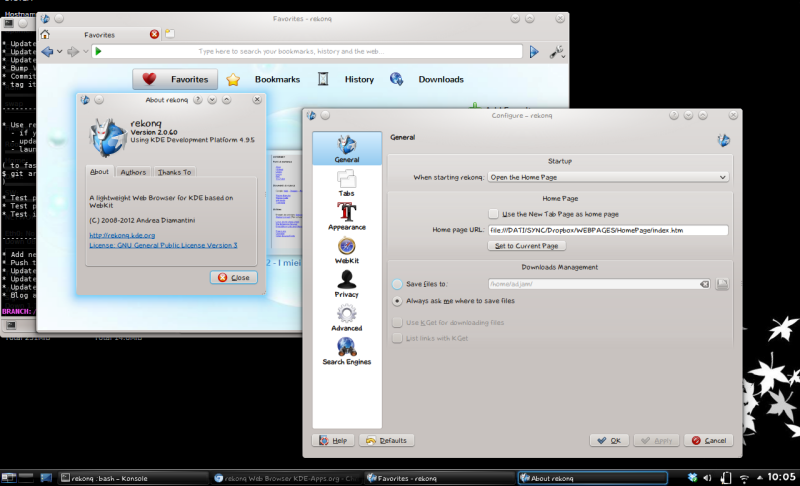Close the Favorites tab with red X
This screenshot has height=486, width=800.
tap(154, 34)
